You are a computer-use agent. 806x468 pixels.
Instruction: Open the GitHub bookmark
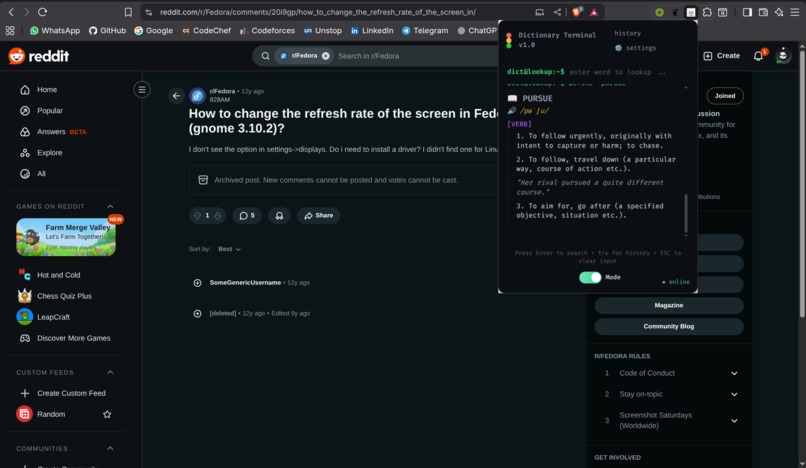click(107, 30)
